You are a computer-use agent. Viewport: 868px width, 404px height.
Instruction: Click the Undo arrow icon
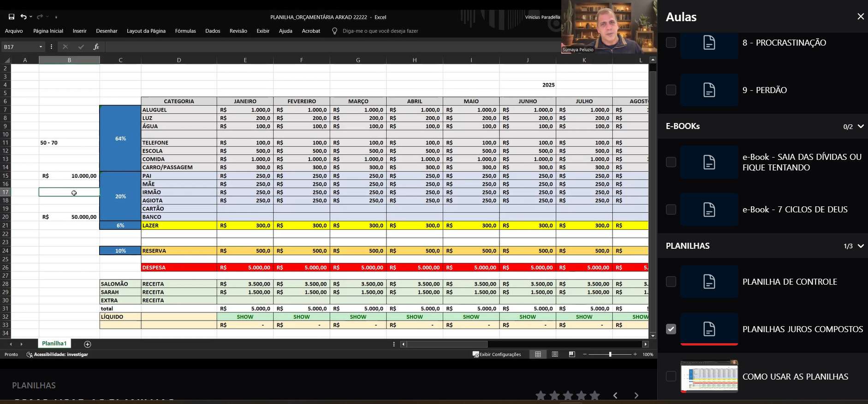(24, 17)
